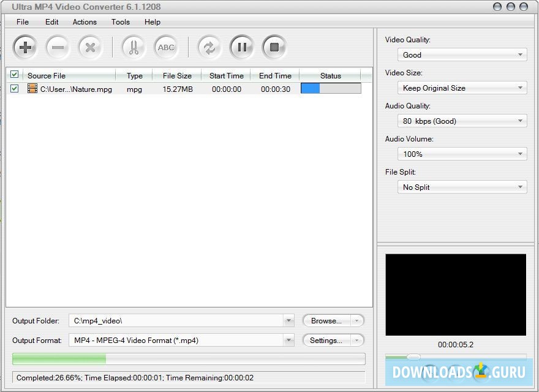Click the 15.27MB file size cell
Viewport: 539px width, 392px height.
pyautogui.click(x=178, y=89)
